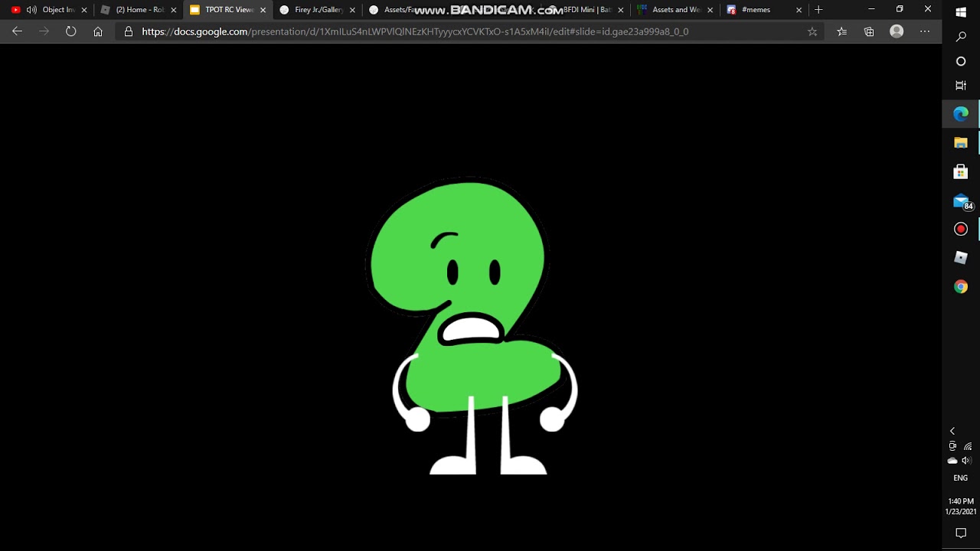Close the Home - Roblox tab

174,10
